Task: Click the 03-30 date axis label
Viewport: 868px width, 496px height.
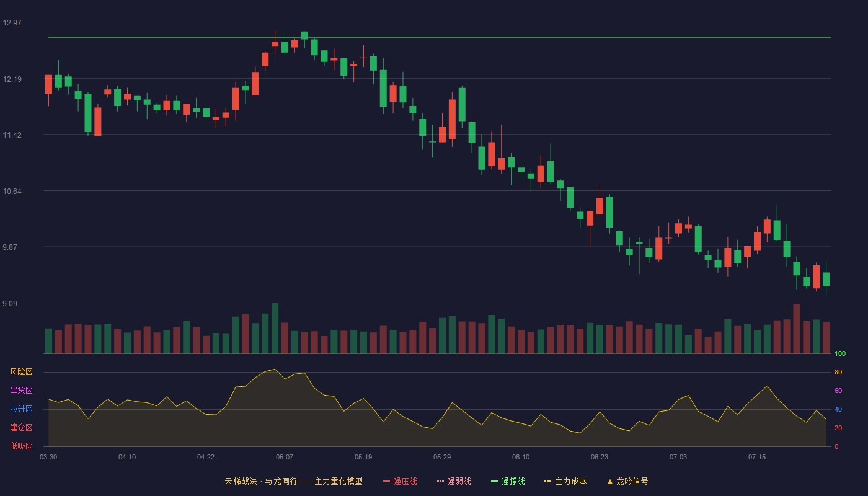Action: [x=48, y=457]
